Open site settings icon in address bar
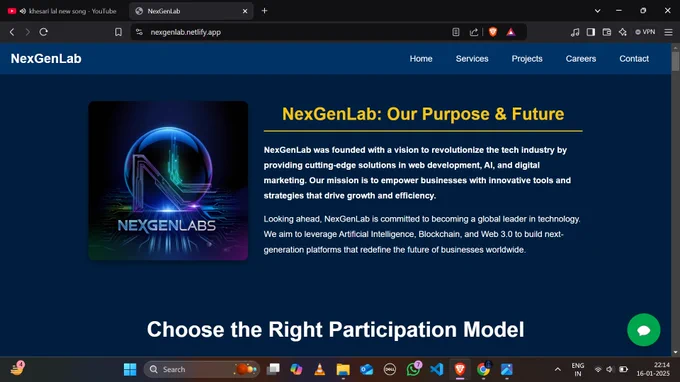The image size is (680, 382). pyautogui.click(x=139, y=32)
